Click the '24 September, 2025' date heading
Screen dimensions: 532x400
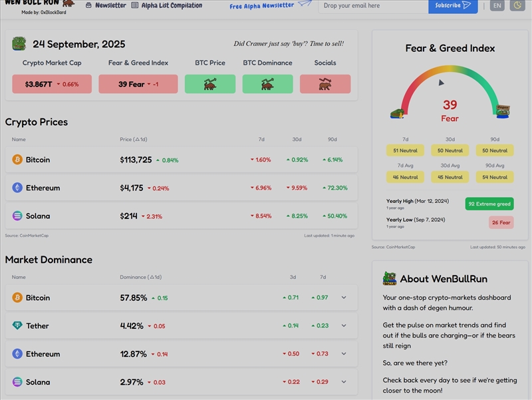coord(78,44)
